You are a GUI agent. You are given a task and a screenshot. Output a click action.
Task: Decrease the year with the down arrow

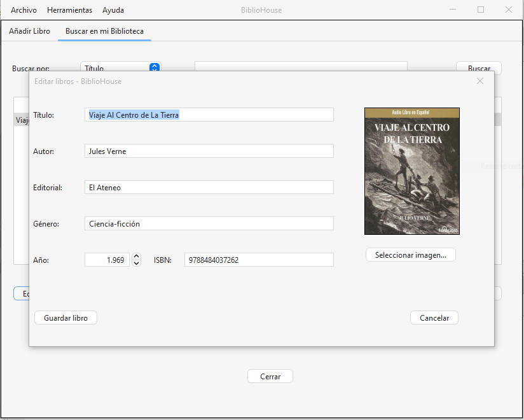[x=136, y=263]
